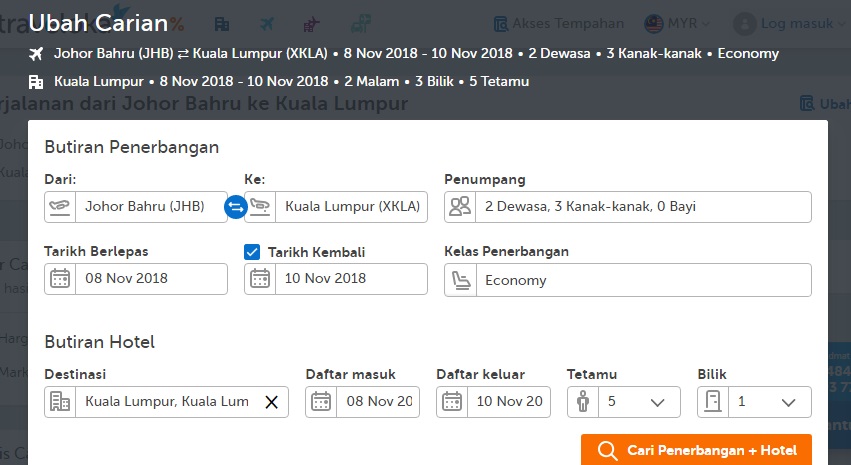Viewport: 851px width, 465px height.
Task: Uncheck the Tarikh Kembali checkbox
Action: [252, 252]
